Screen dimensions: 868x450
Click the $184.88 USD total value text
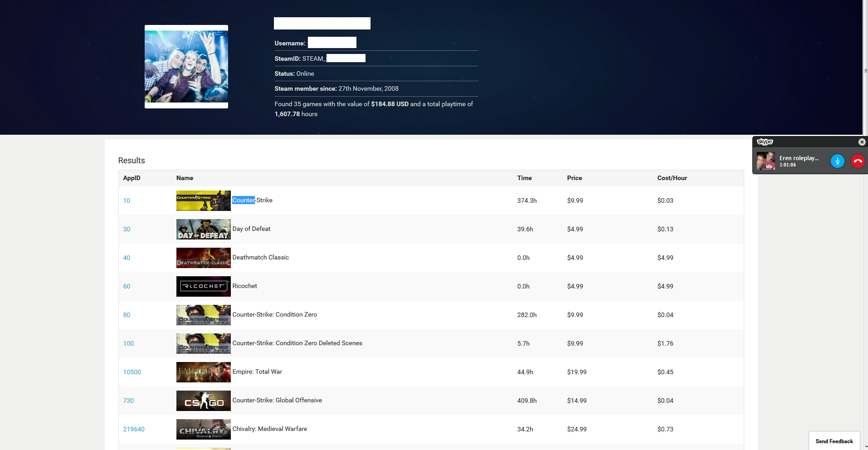(x=390, y=104)
